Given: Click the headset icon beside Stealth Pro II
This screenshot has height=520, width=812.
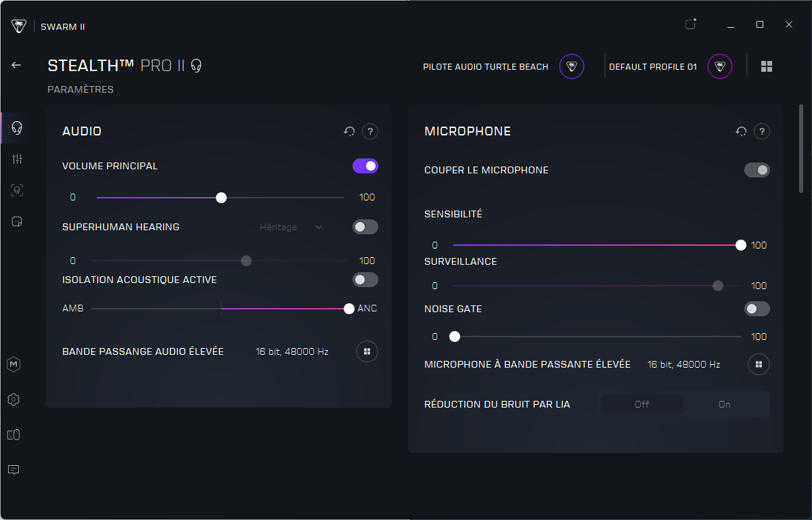Looking at the screenshot, I should (196, 66).
